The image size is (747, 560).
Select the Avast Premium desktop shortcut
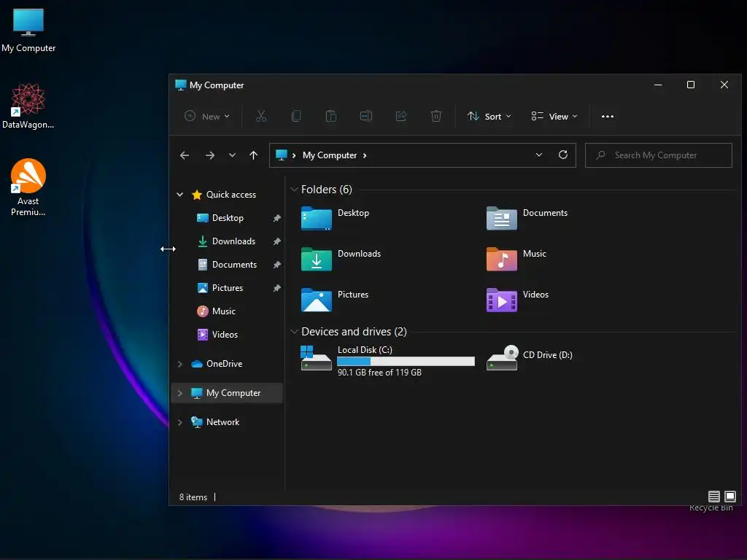28,187
